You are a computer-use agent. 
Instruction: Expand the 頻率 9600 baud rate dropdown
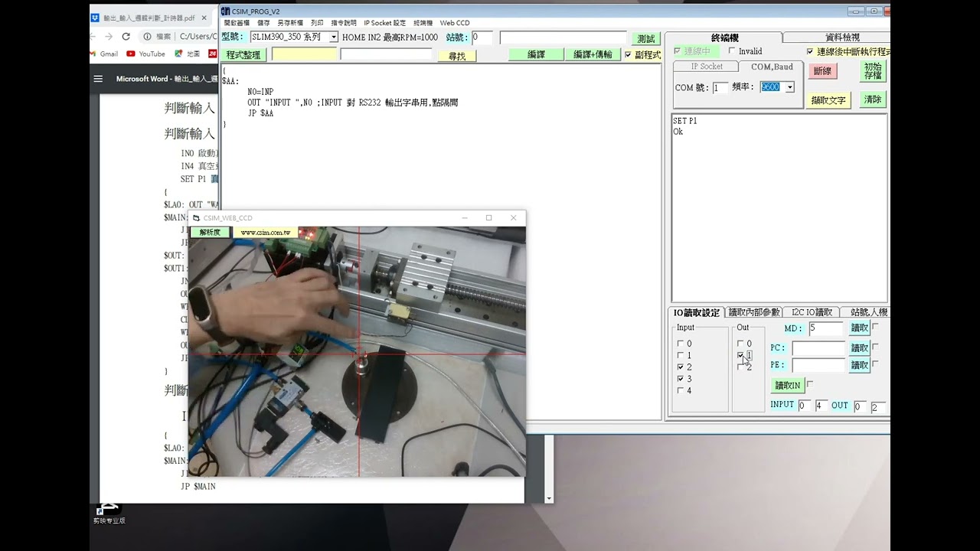(790, 87)
